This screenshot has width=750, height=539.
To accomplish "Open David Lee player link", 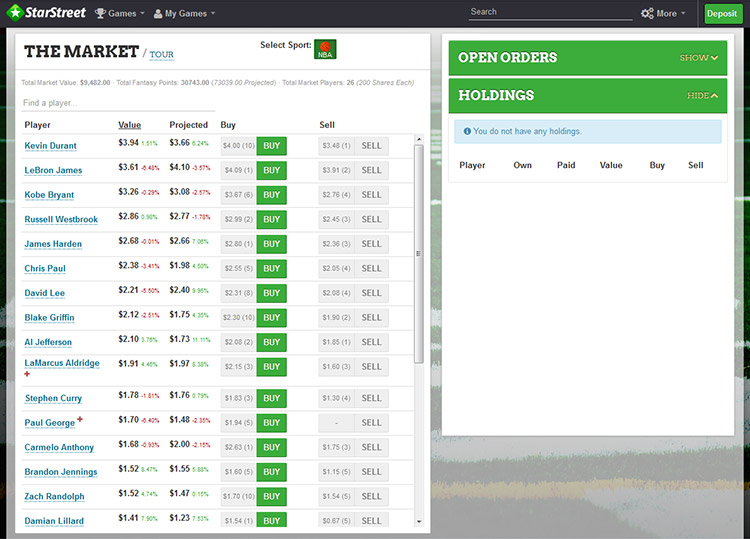I will (x=44, y=293).
